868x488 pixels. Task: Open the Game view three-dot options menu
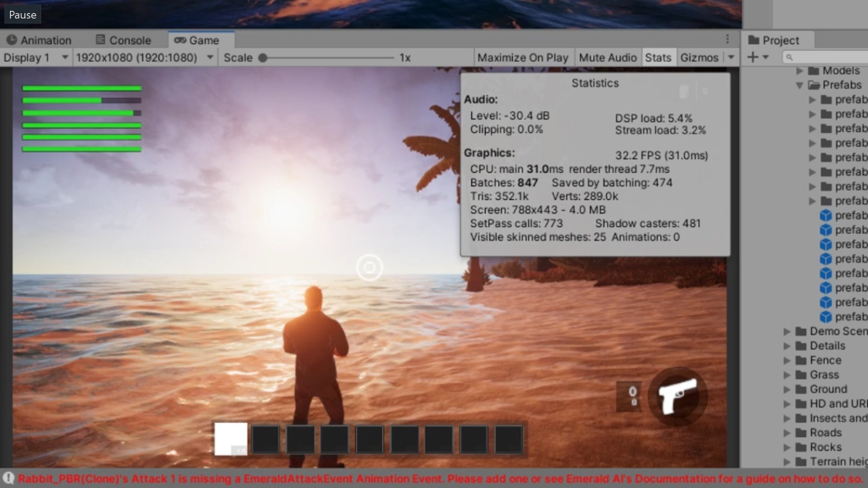727,39
